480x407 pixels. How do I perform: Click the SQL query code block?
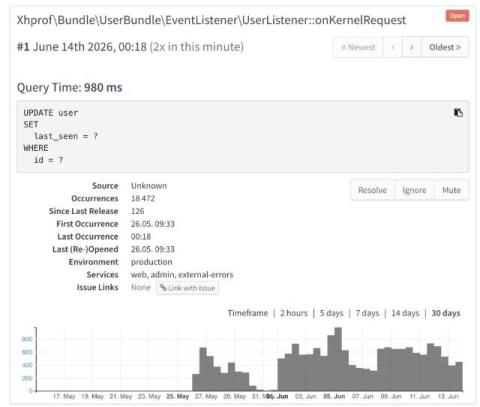(x=243, y=137)
